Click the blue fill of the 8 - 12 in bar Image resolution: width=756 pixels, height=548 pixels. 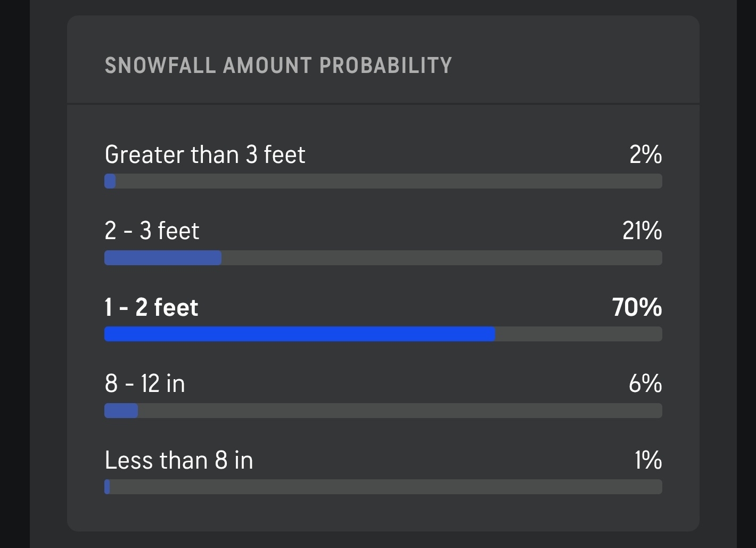pyautogui.click(x=121, y=411)
